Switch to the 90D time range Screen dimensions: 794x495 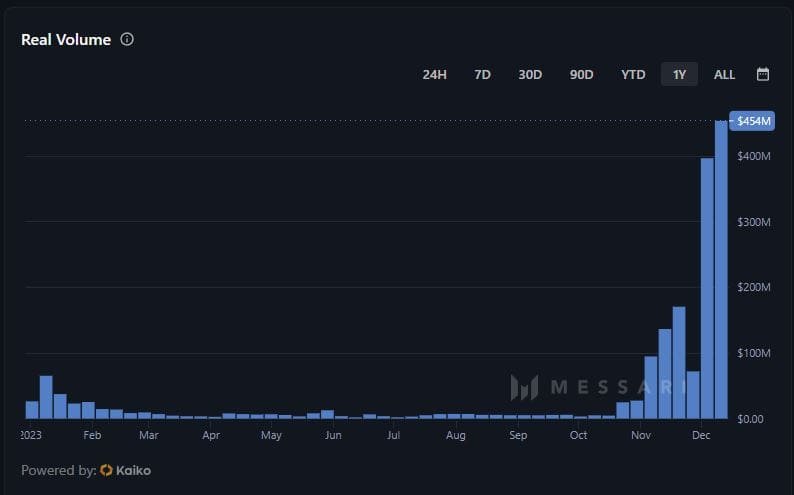pyautogui.click(x=581, y=74)
